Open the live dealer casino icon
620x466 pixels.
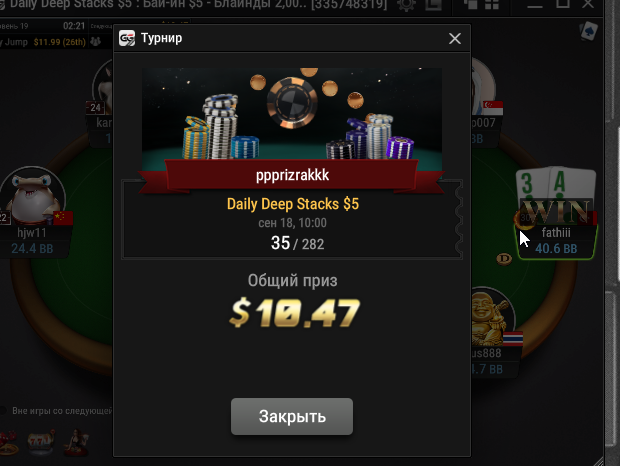[76, 441]
